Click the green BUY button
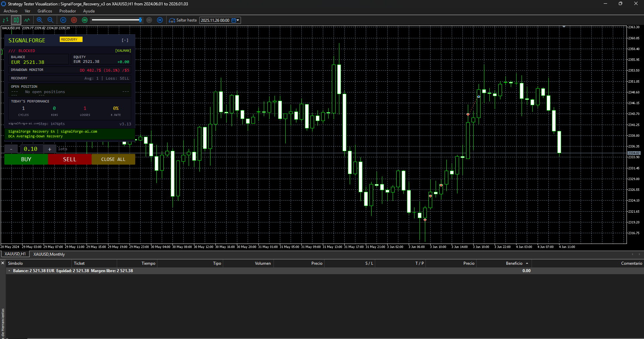 click(26, 159)
